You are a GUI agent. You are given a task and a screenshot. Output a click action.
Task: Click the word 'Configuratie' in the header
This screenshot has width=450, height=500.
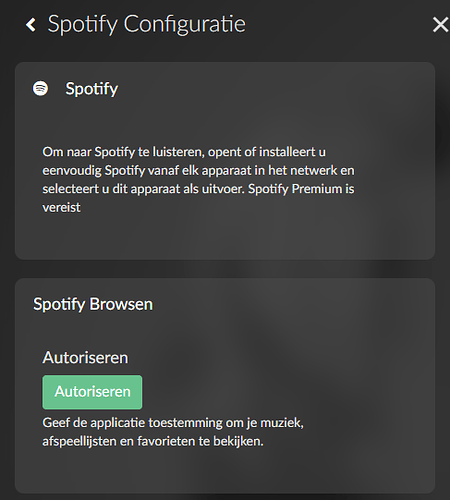point(185,24)
